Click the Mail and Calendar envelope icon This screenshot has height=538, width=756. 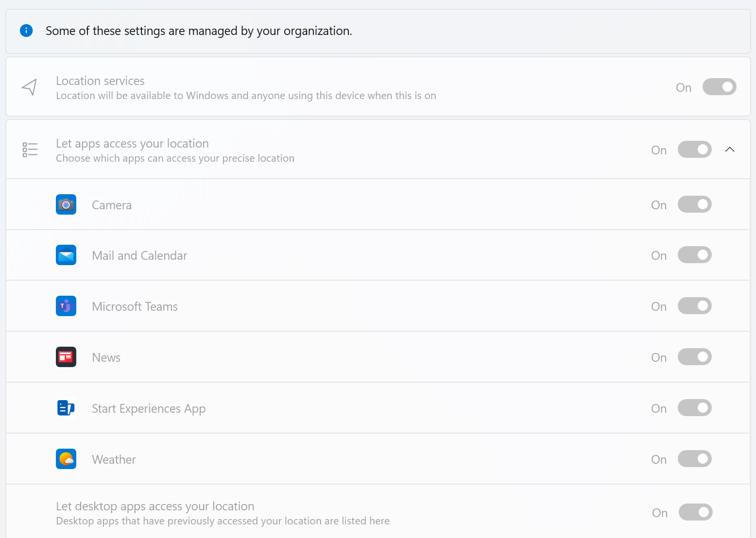click(66, 255)
